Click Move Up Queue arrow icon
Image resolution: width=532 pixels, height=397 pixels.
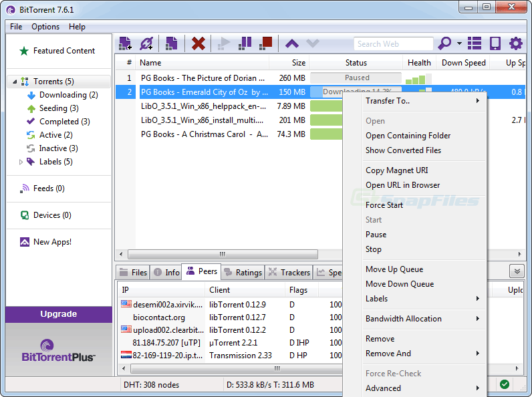pyautogui.click(x=292, y=43)
